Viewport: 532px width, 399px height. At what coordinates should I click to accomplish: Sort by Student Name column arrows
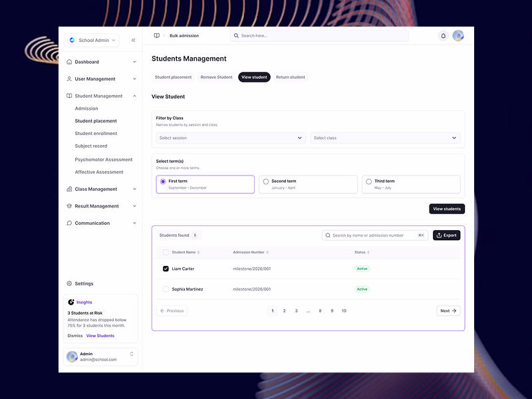coord(198,252)
